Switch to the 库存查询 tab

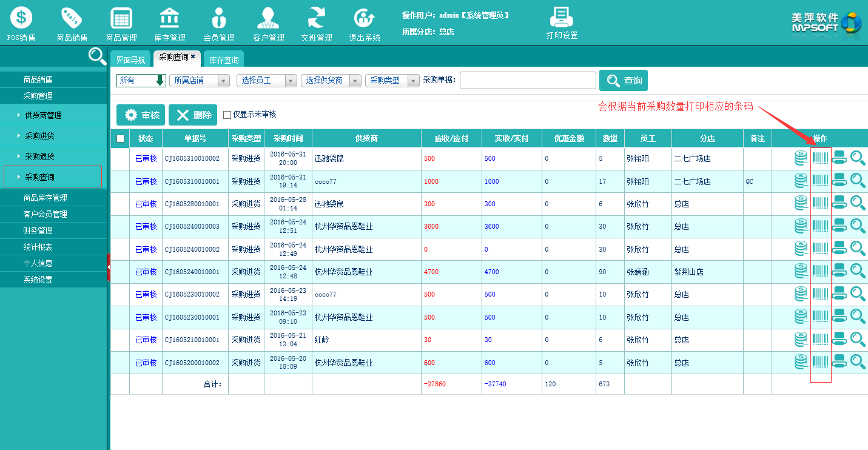tap(224, 60)
